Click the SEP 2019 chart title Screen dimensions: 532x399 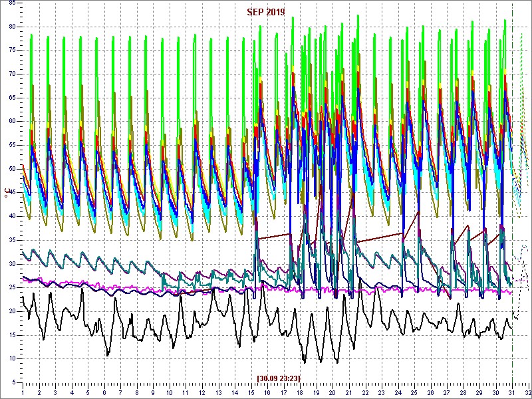click(265, 12)
